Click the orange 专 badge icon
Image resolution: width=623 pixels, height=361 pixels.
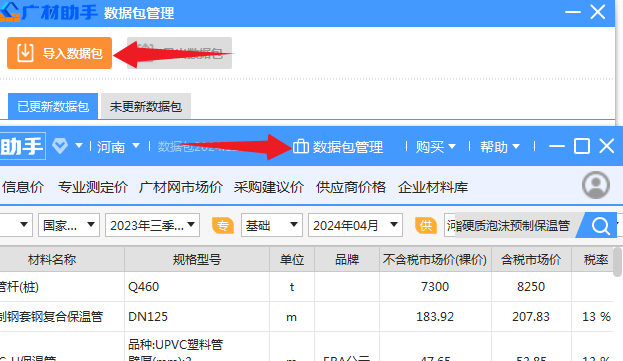222,226
